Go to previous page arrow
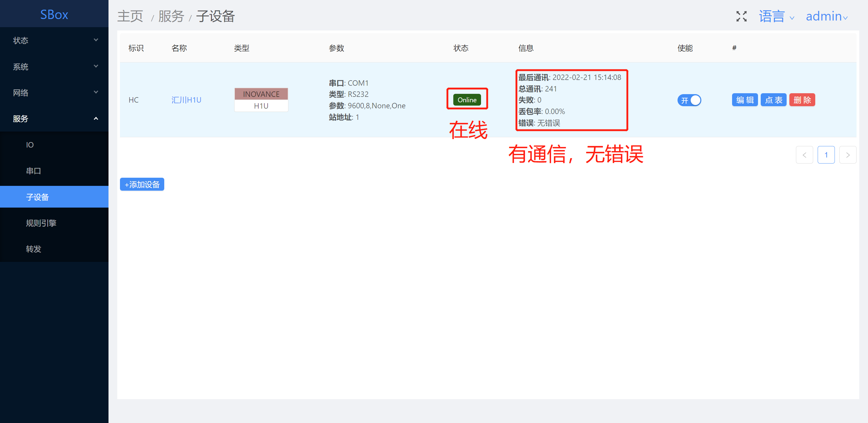 804,155
